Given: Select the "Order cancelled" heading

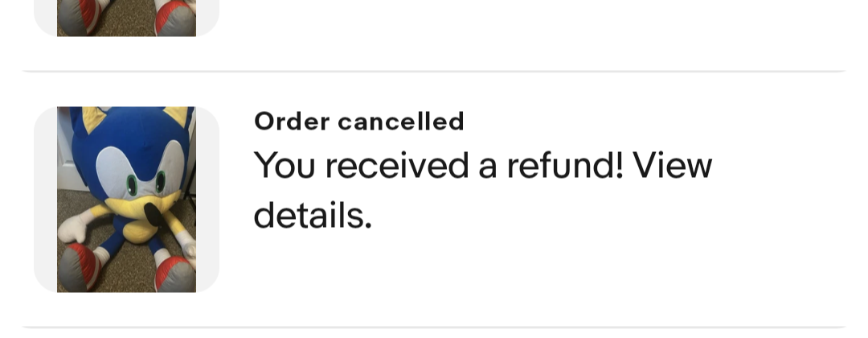Looking at the screenshot, I should coord(358,122).
